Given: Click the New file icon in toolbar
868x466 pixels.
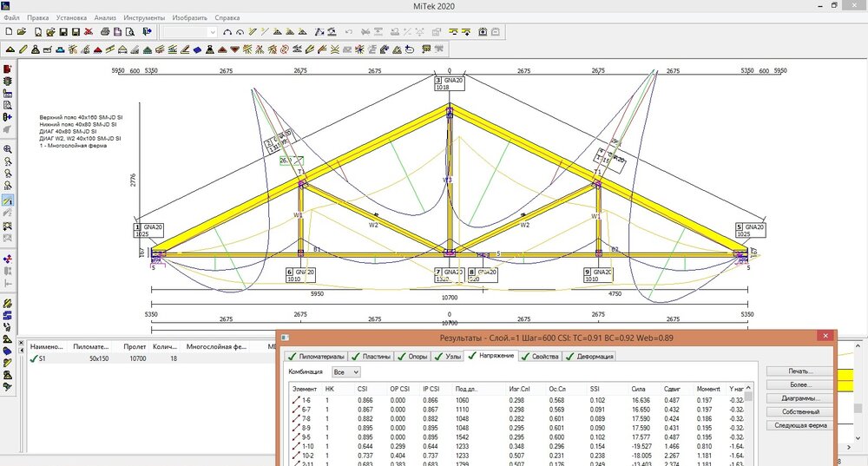Looking at the screenshot, I should point(9,32).
